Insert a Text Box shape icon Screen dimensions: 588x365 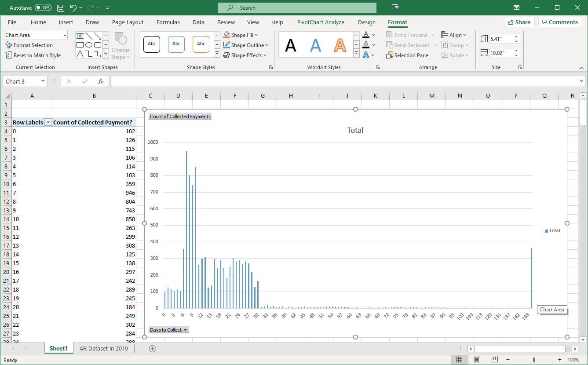coord(80,36)
